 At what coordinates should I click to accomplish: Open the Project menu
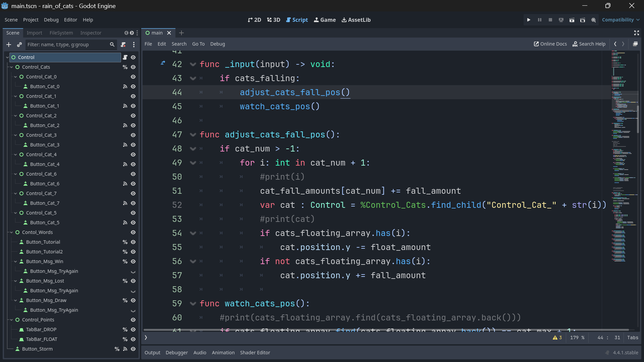[x=31, y=20]
